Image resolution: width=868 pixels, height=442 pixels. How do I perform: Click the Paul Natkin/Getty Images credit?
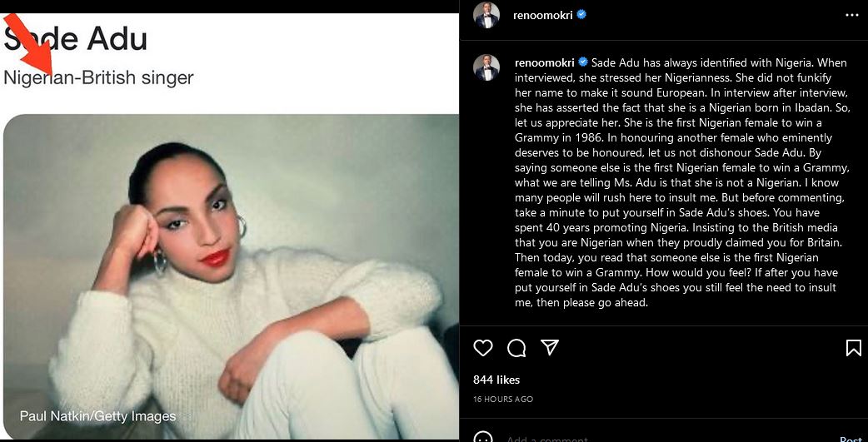pyautogui.click(x=98, y=416)
